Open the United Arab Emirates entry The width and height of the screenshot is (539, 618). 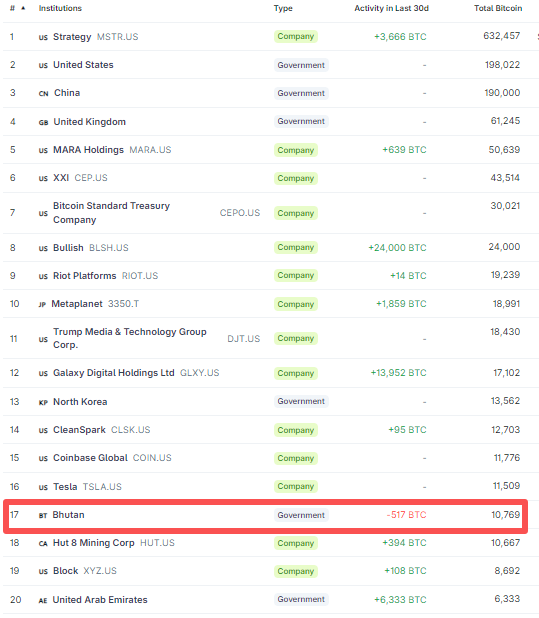click(x=100, y=599)
